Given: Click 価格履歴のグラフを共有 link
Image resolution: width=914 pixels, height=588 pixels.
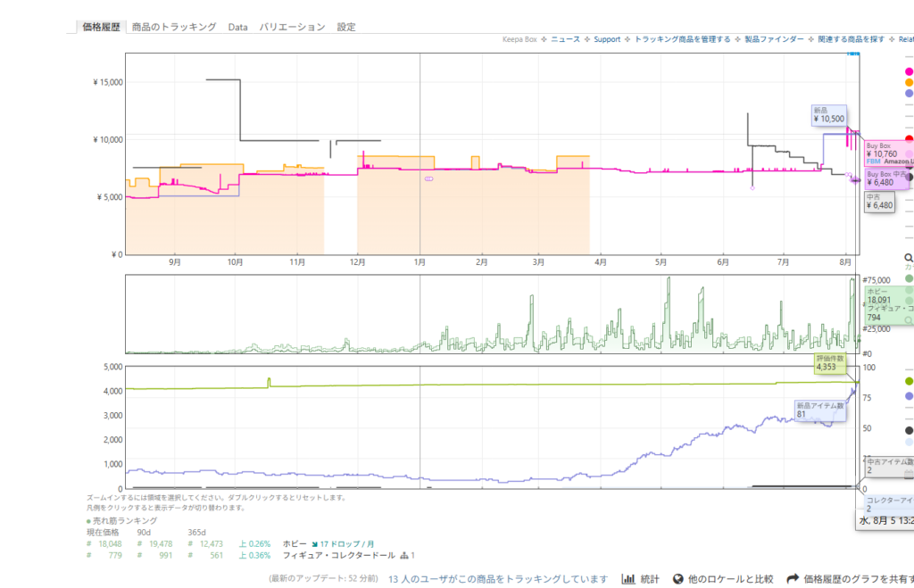Looking at the screenshot, I should pyautogui.click(x=859, y=579).
